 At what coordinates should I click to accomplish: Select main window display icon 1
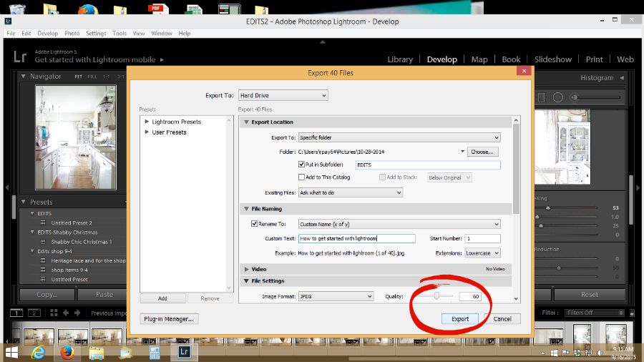pyautogui.click(x=16, y=313)
